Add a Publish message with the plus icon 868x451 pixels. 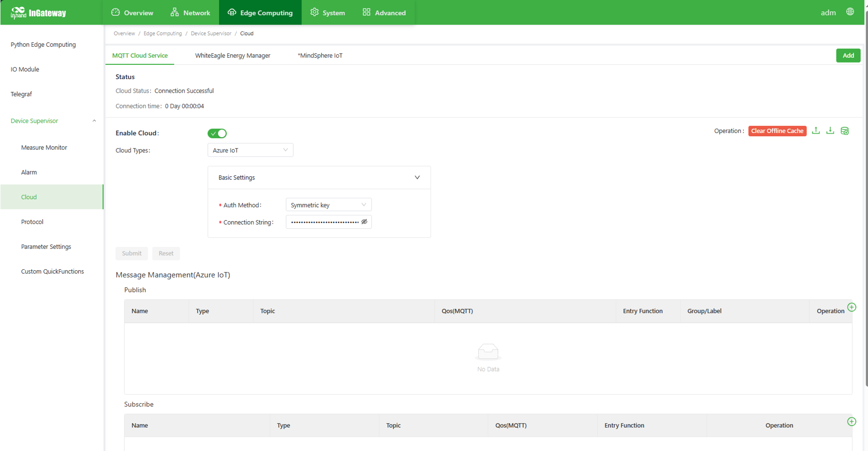[x=851, y=307]
